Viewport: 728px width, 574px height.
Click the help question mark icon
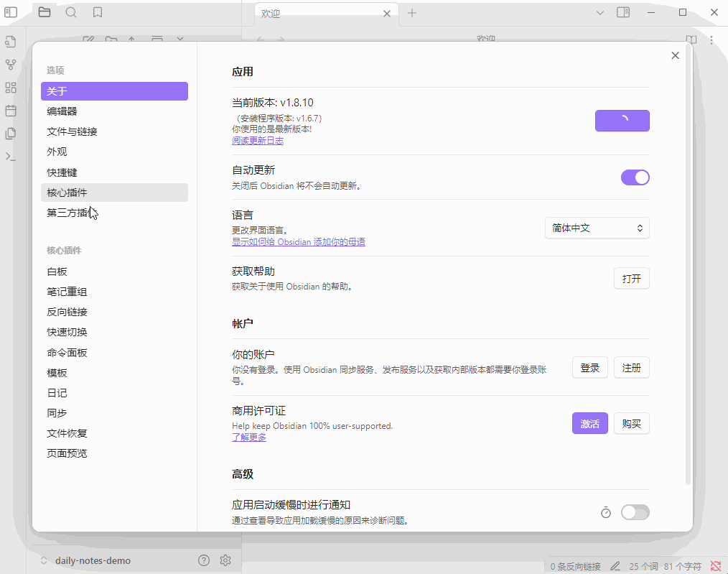[204, 560]
